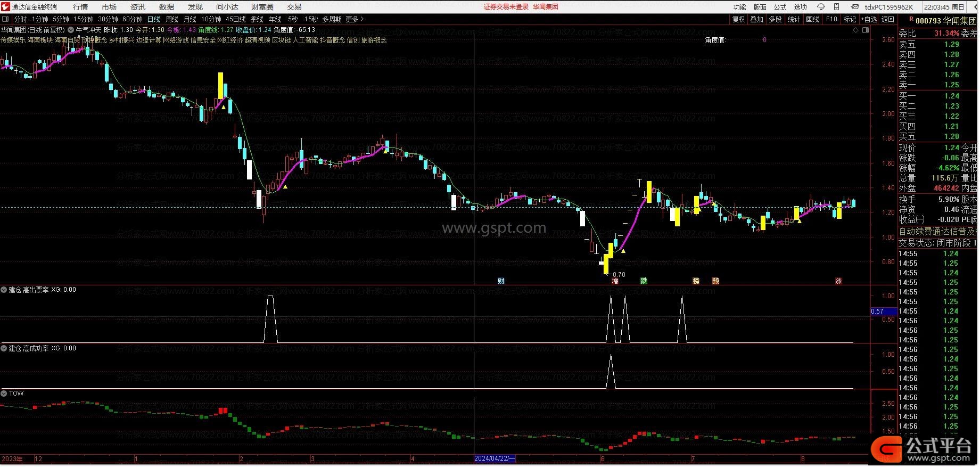The image size is (980, 467).
Task: Toggle the side panel icon near price axis
Action: coord(866,30)
